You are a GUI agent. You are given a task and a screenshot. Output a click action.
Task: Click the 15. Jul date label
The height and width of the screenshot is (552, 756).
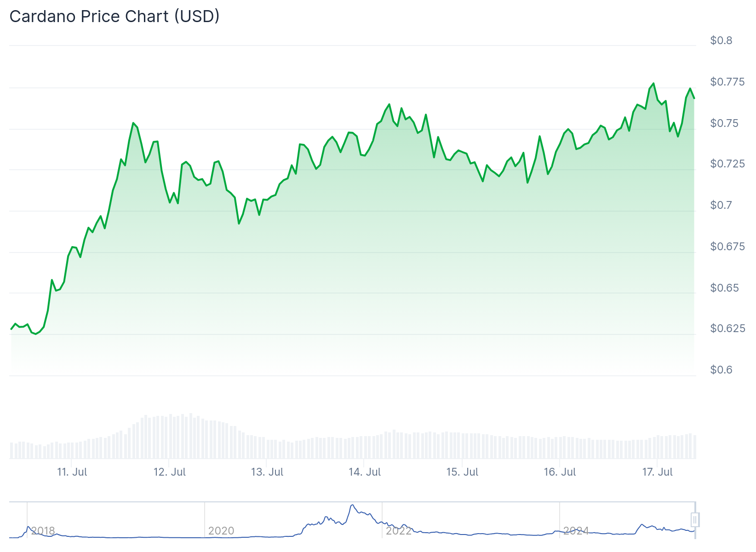pos(462,472)
